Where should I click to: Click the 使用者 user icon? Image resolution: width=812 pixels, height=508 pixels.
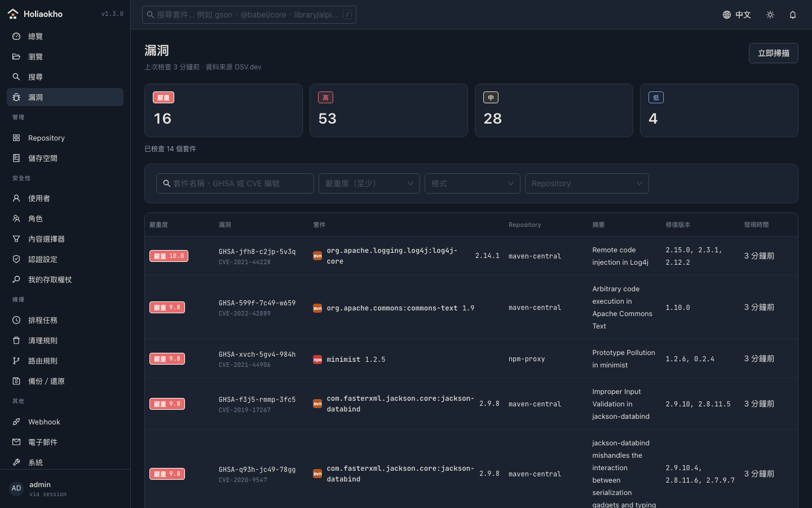coord(16,198)
